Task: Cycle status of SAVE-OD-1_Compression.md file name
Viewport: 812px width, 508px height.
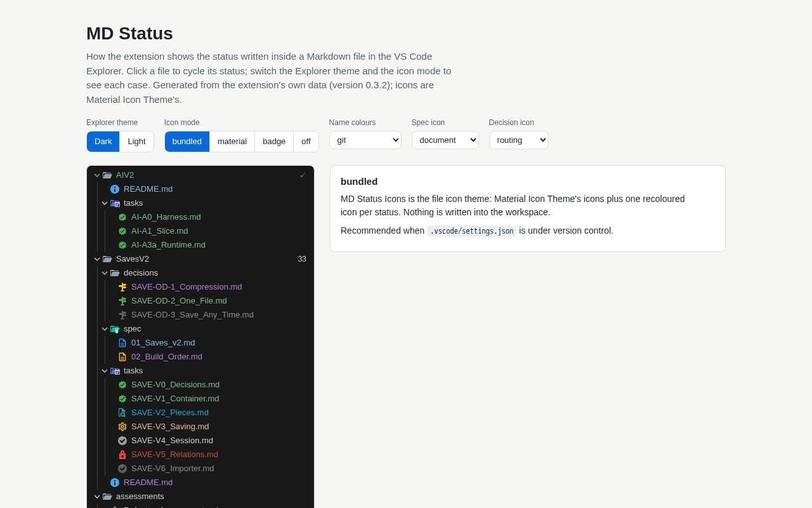Action: [187, 287]
